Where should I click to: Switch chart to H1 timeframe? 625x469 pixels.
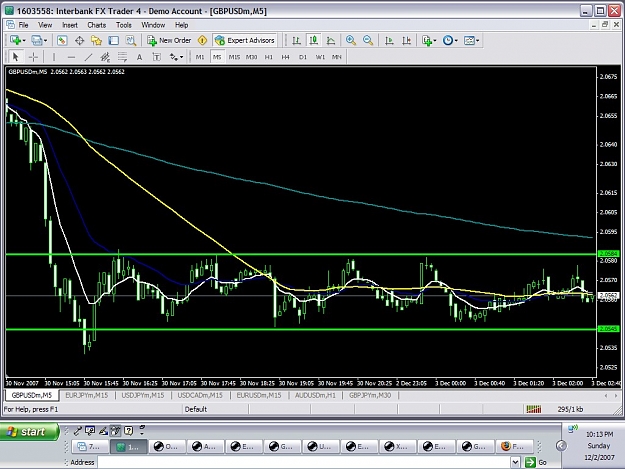point(269,57)
